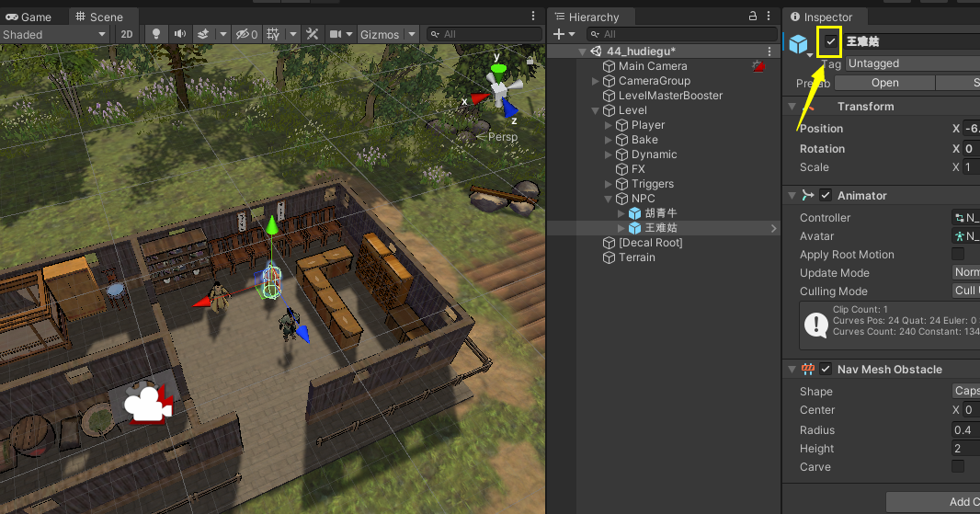This screenshot has height=514, width=980.
Task: Click the red icon beside Main Camera
Action: click(758, 65)
